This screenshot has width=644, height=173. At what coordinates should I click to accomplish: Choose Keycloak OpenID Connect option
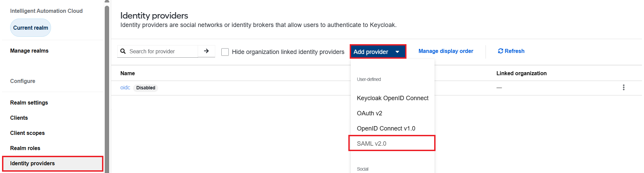pyautogui.click(x=393, y=98)
